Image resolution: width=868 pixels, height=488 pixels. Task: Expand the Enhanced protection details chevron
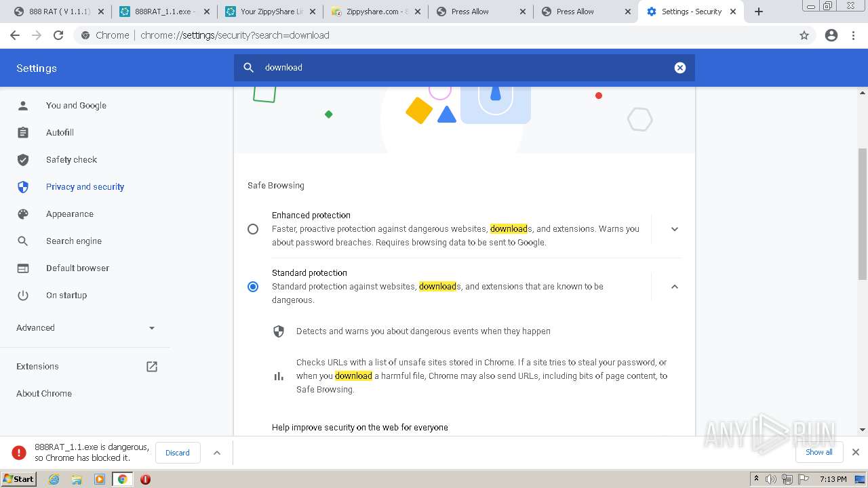pos(675,229)
